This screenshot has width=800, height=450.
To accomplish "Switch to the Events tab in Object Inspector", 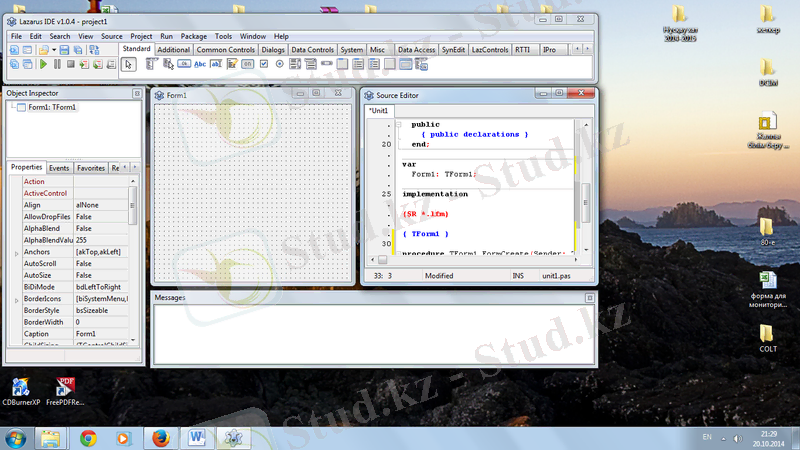I will coord(59,168).
